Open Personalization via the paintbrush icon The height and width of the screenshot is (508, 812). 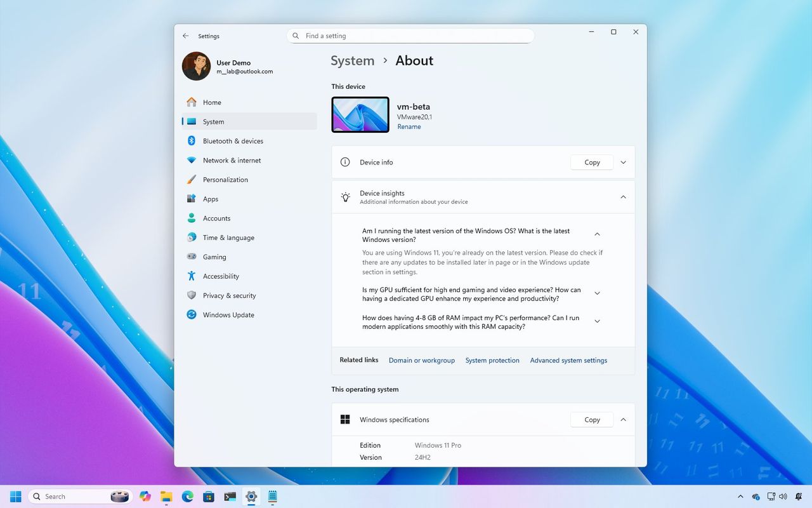(x=192, y=180)
